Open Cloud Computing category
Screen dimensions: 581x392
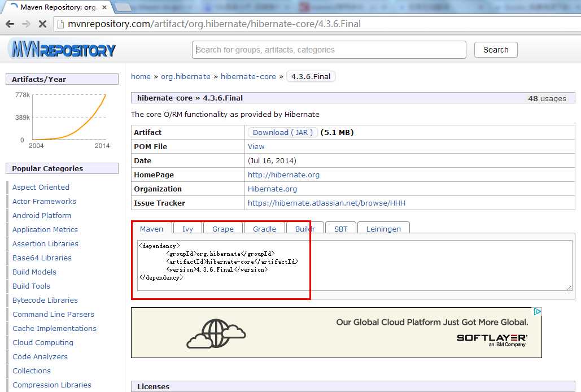tap(42, 342)
